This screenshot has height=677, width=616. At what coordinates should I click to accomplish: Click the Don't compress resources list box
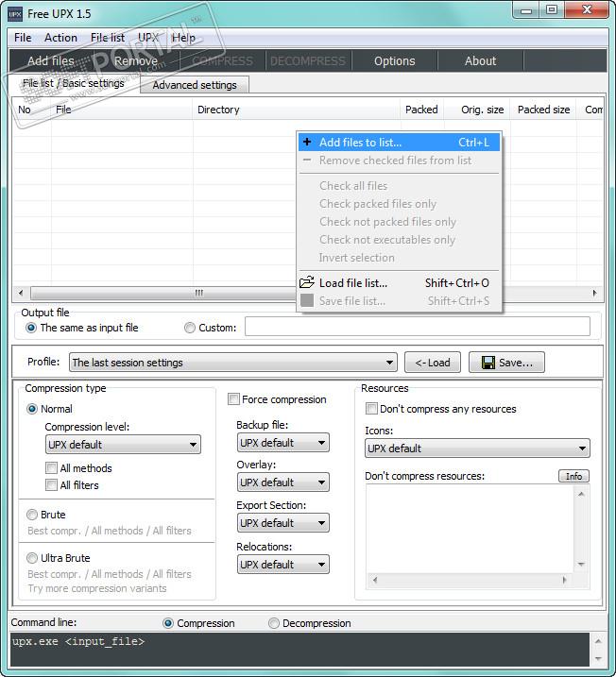tap(470, 529)
